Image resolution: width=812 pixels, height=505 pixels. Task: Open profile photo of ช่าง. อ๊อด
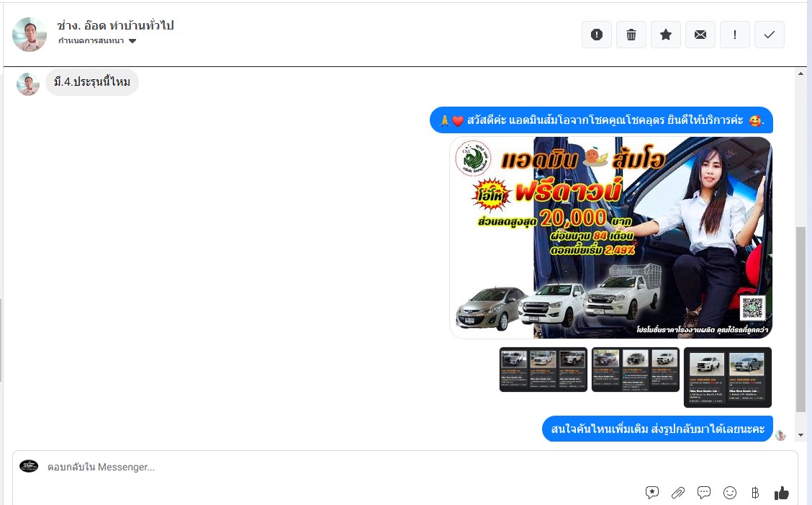coord(30,35)
